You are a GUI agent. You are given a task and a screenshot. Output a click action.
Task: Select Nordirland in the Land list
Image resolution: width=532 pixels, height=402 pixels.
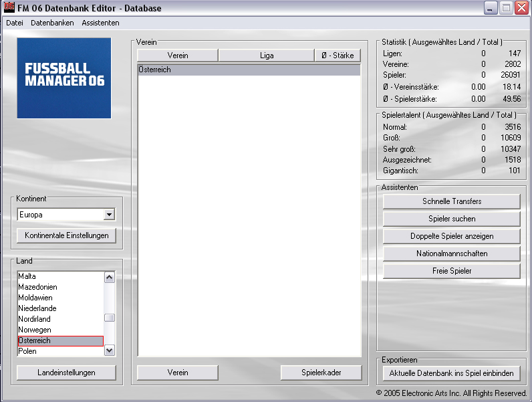pyautogui.click(x=60, y=319)
